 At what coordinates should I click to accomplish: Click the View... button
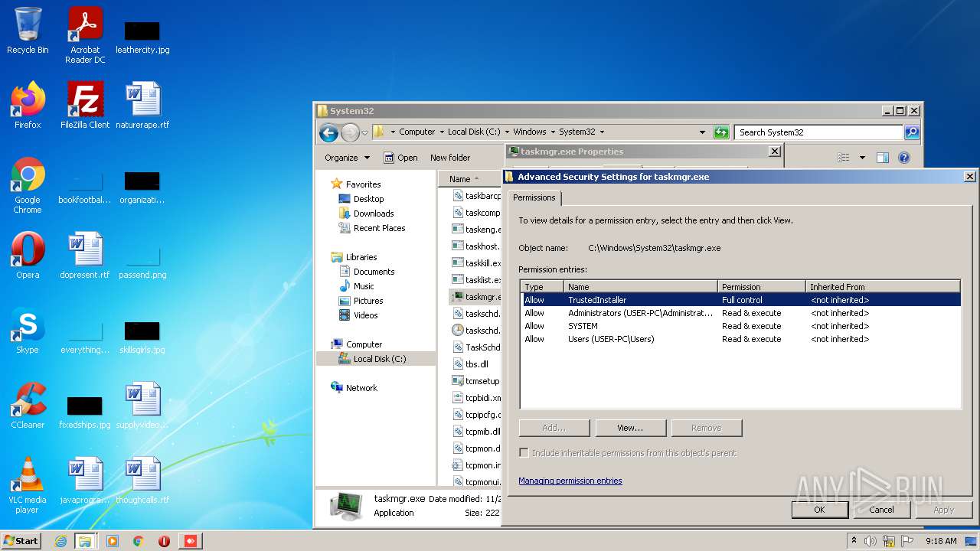pos(631,428)
